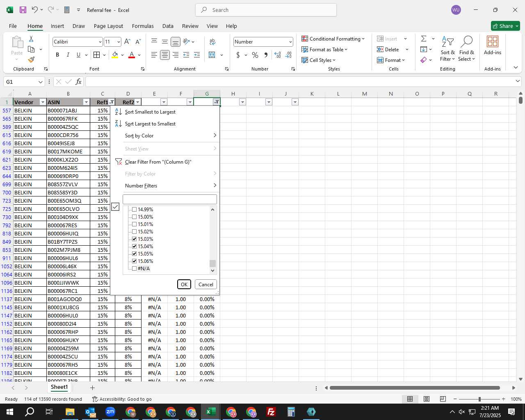This screenshot has width=525, height=420.
Task: Click the Format Painter brush icon
Action: tap(31, 59)
